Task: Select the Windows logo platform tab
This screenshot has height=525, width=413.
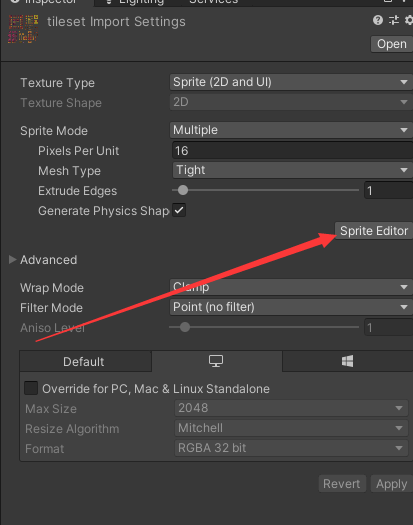Action: point(347,361)
